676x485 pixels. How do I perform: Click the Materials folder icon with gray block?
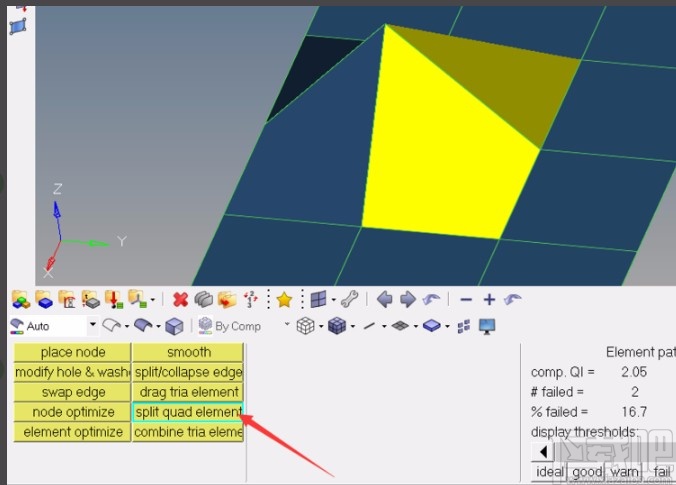[91, 299]
